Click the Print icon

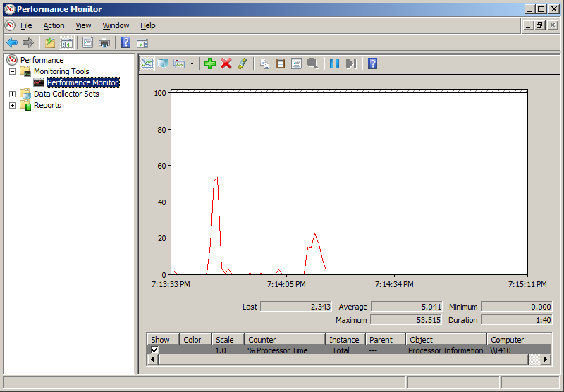click(x=104, y=43)
